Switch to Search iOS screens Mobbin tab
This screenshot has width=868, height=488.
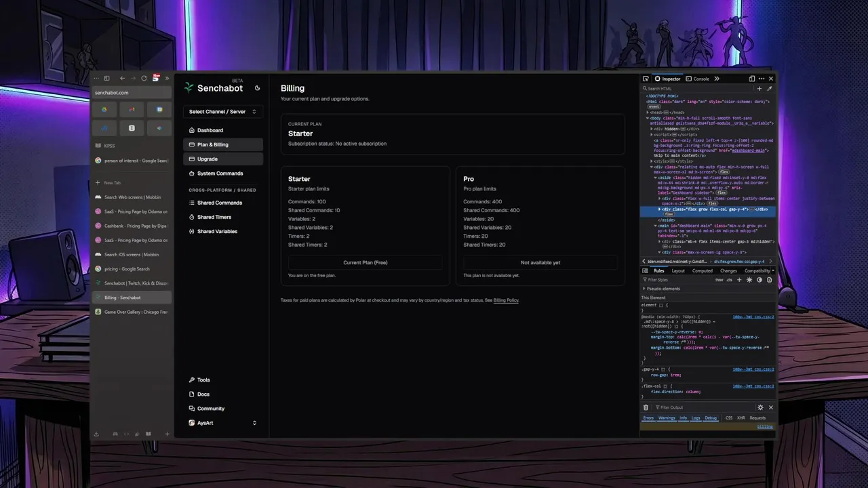(x=132, y=255)
